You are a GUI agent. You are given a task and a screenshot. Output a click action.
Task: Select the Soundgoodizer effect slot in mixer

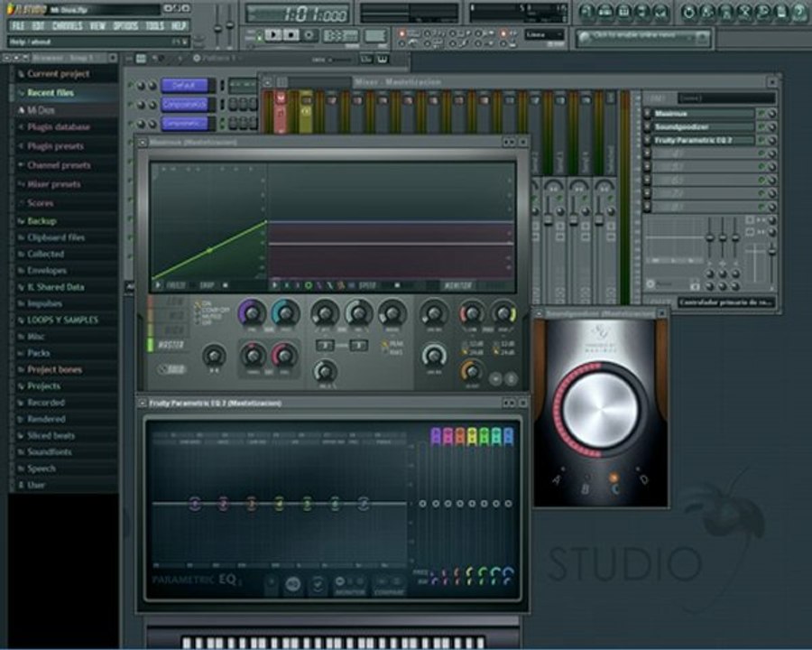point(703,127)
